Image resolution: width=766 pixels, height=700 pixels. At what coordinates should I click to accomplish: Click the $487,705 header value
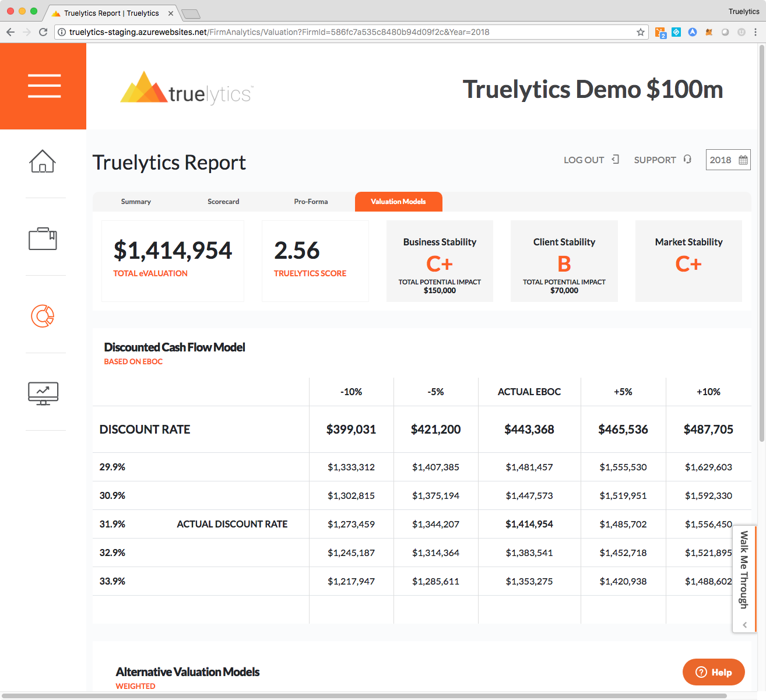click(708, 430)
